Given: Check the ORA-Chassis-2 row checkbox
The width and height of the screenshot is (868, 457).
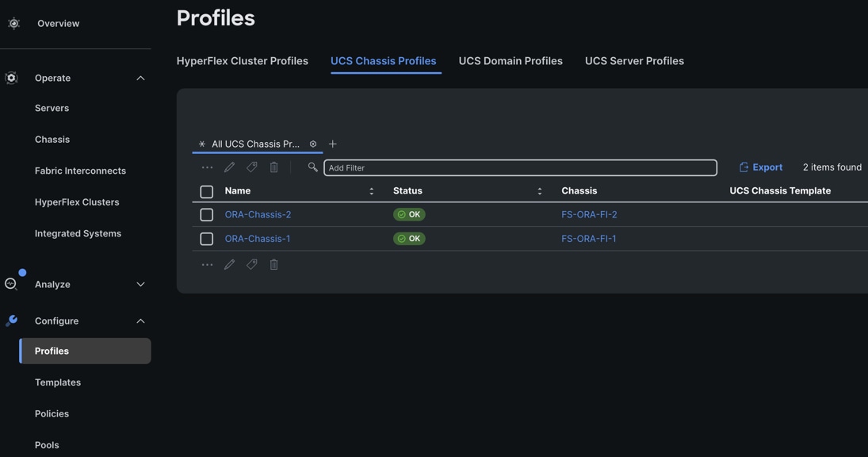Looking at the screenshot, I should pyautogui.click(x=207, y=215).
